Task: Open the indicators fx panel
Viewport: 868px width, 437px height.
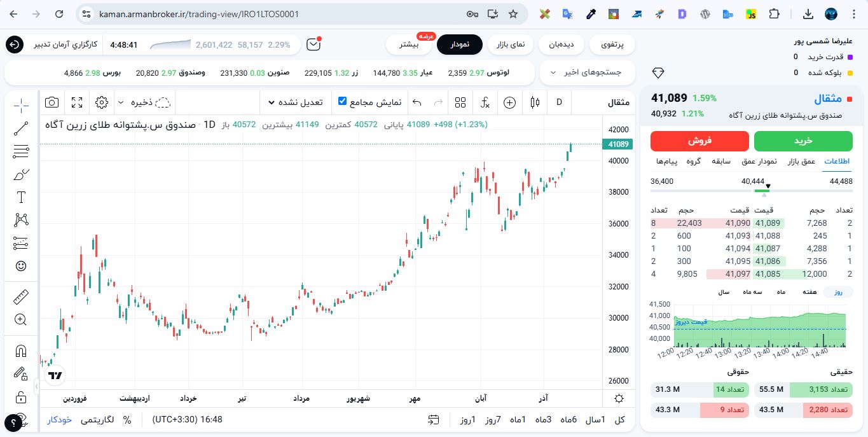Action: 485,102
